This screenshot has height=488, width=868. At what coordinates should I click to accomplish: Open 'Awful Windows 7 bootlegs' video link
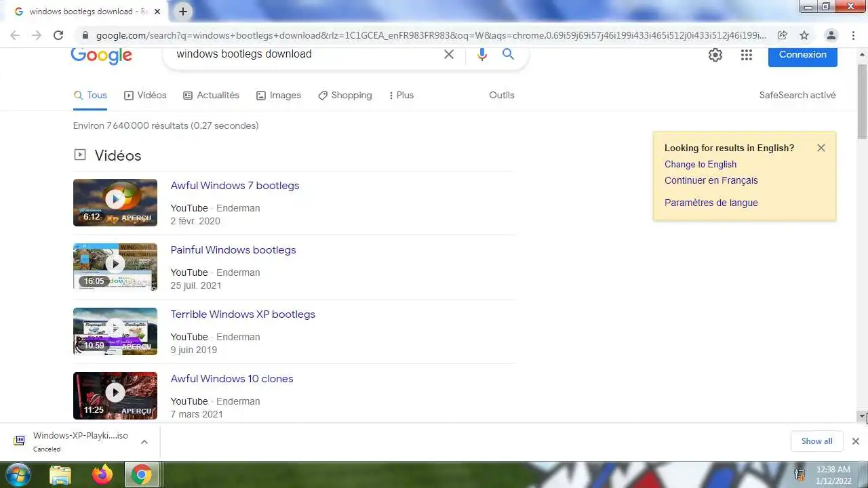tap(235, 186)
